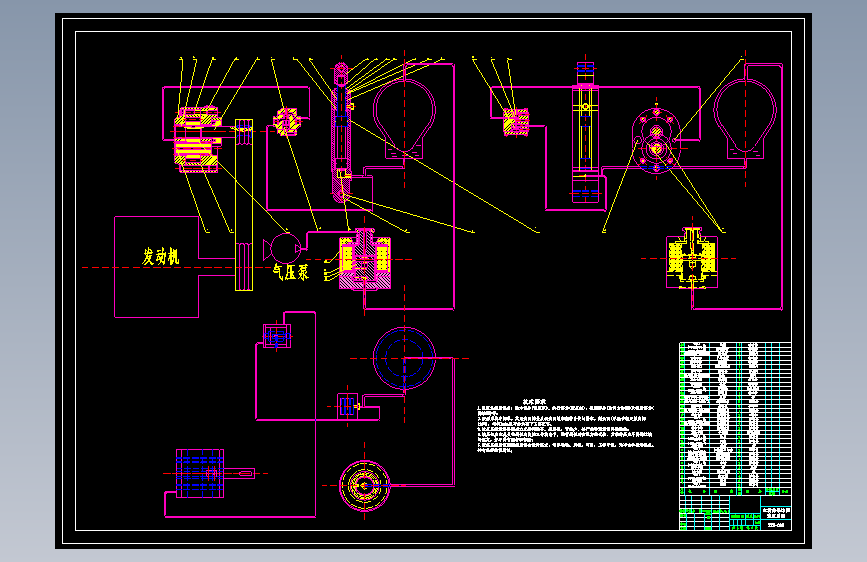This screenshot has width=867, height=562.
Task: Select the yellow cross-shaped fitting near pulley
Action: [286, 122]
